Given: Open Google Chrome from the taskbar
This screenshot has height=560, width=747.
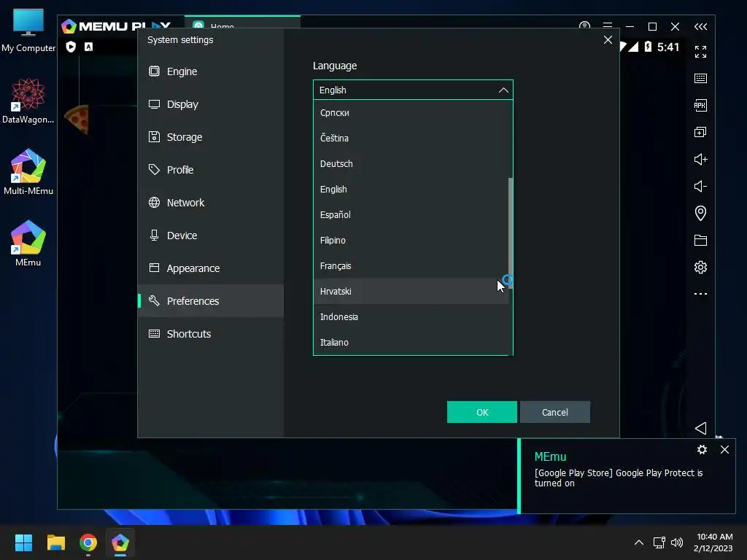Looking at the screenshot, I should click(x=88, y=542).
